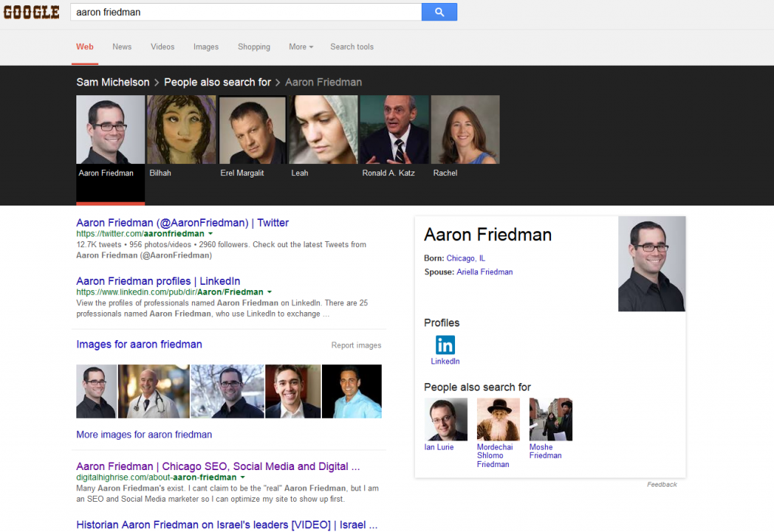This screenshot has height=532, width=774.
Task: Open image result of smiling man in suit
Action: (x=293, y=391)
